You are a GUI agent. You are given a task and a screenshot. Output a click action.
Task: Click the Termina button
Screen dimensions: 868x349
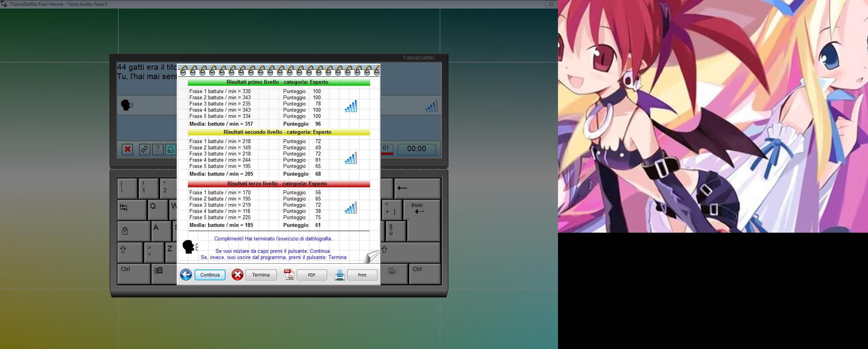pyautogui.click(x=261, y=275)
